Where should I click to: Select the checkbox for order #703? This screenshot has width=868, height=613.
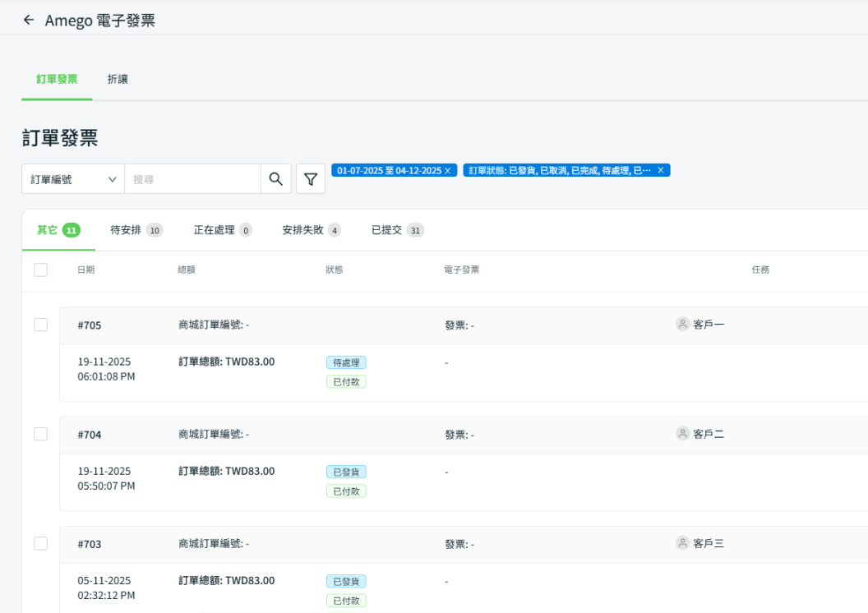(x=40, y=543)
